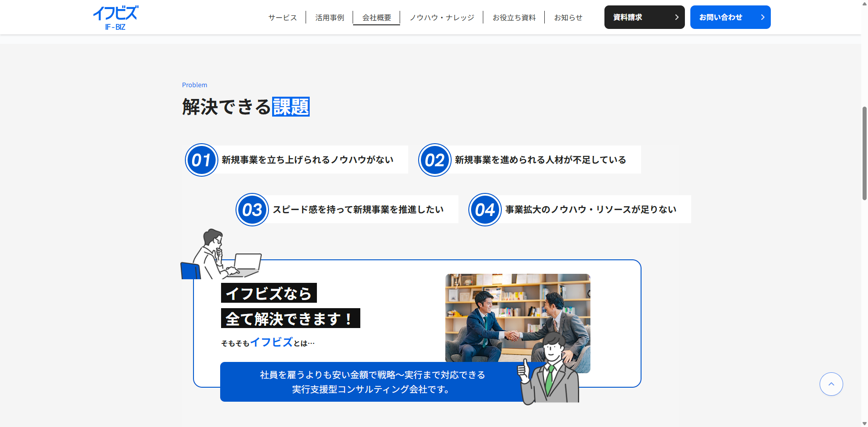Image resolution: width=868 pixels, height=427 pixels.
Task: Click the 03 numbered circle badge
Action: [x=252, y=210]
